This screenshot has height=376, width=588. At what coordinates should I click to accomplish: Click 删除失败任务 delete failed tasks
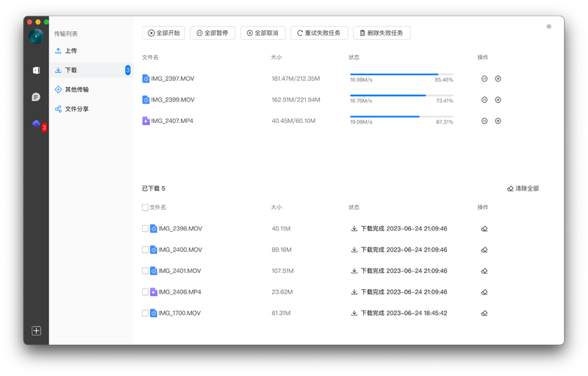(x=381, y=33)
